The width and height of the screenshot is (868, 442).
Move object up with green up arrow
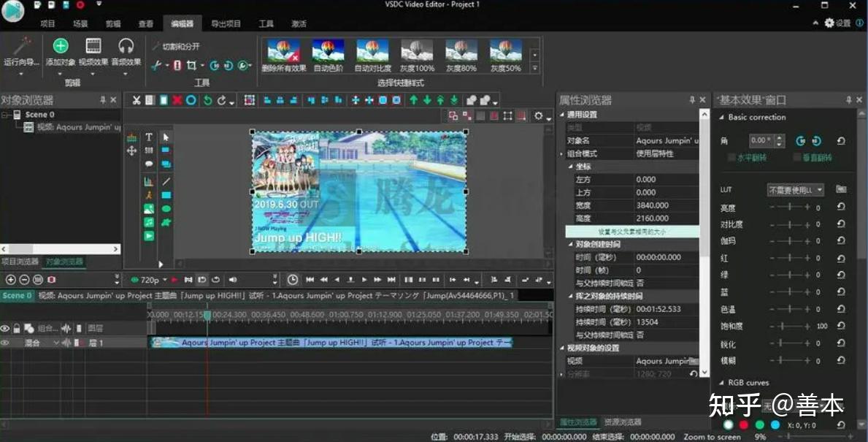[413, 100]
